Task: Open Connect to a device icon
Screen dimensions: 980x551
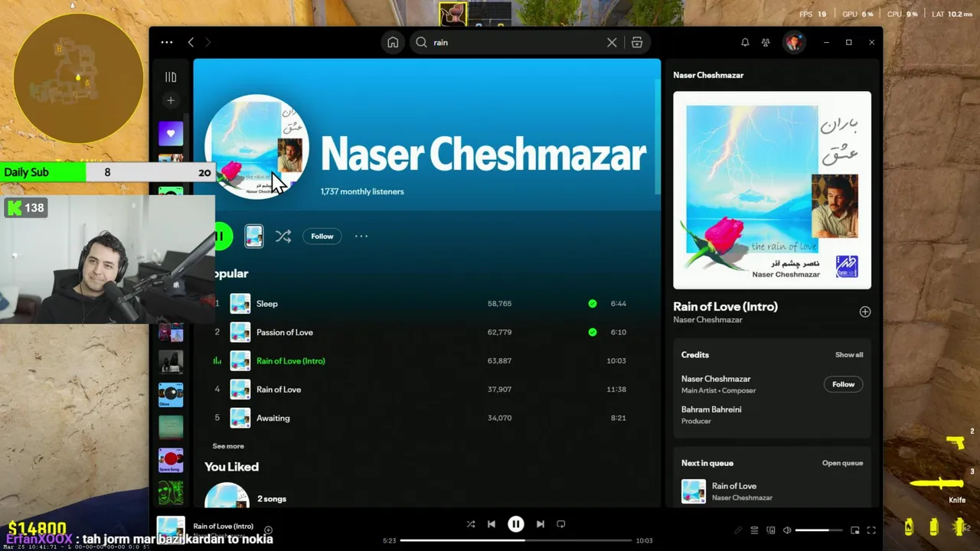Action: [x=771, y=530]
